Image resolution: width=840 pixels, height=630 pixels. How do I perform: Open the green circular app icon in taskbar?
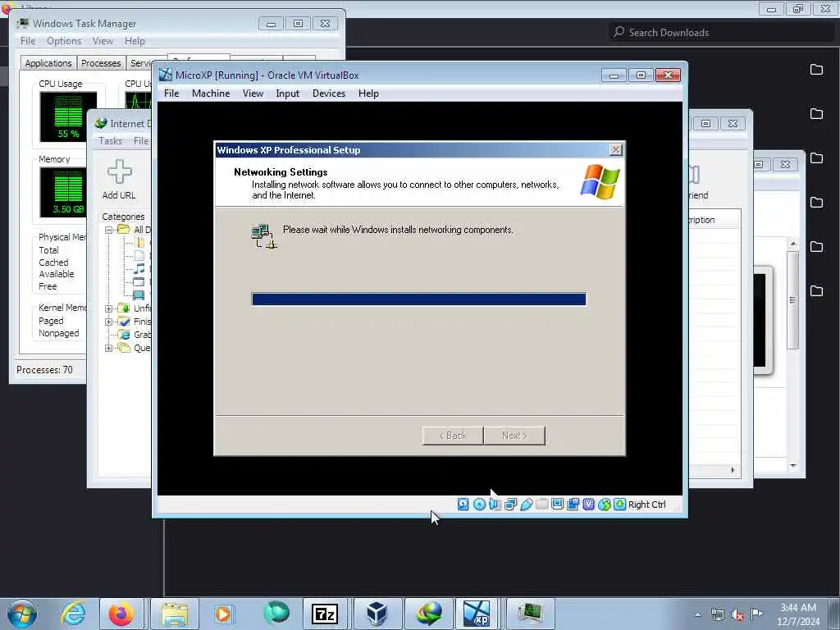tap(276, 613)
